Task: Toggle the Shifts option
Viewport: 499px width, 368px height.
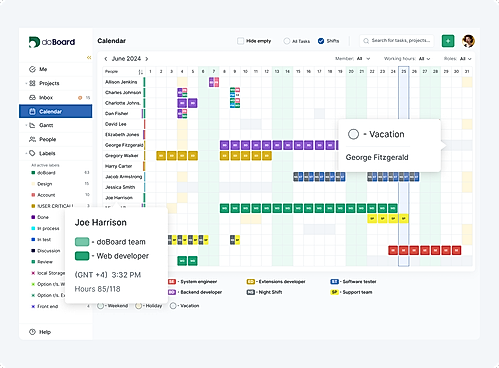Action: 321,41
